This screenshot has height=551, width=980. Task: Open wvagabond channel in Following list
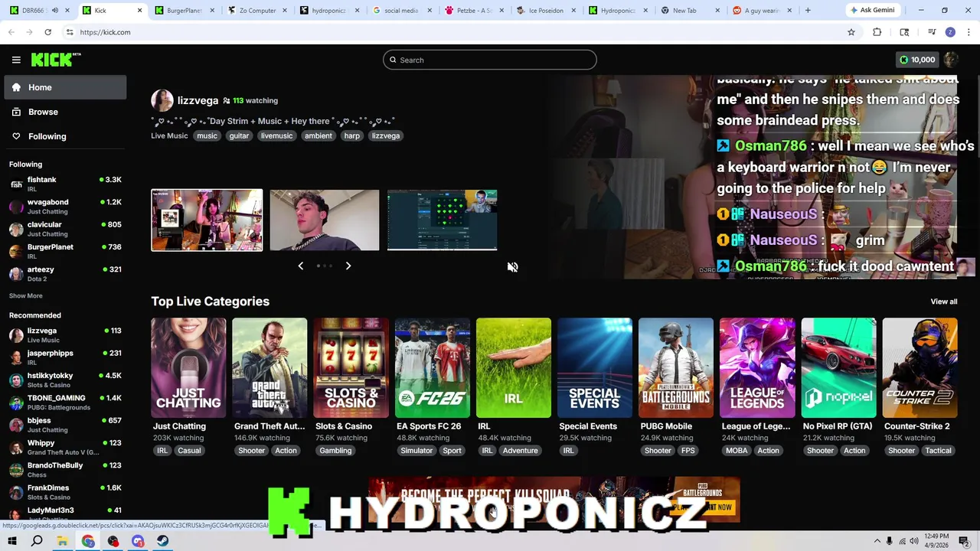(x=65, y=206)
